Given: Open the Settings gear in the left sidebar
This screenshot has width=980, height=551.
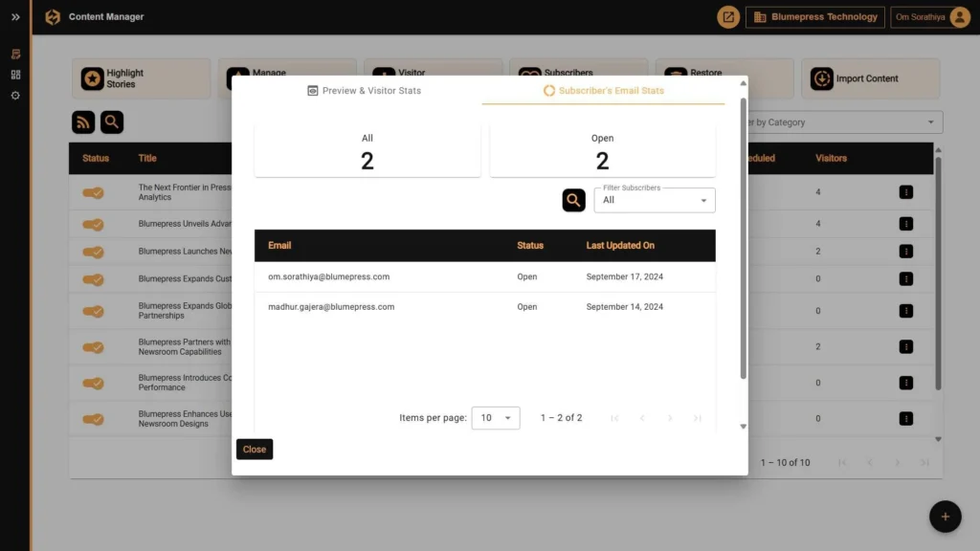Looking at the screenshot, I should coord(14,95).
